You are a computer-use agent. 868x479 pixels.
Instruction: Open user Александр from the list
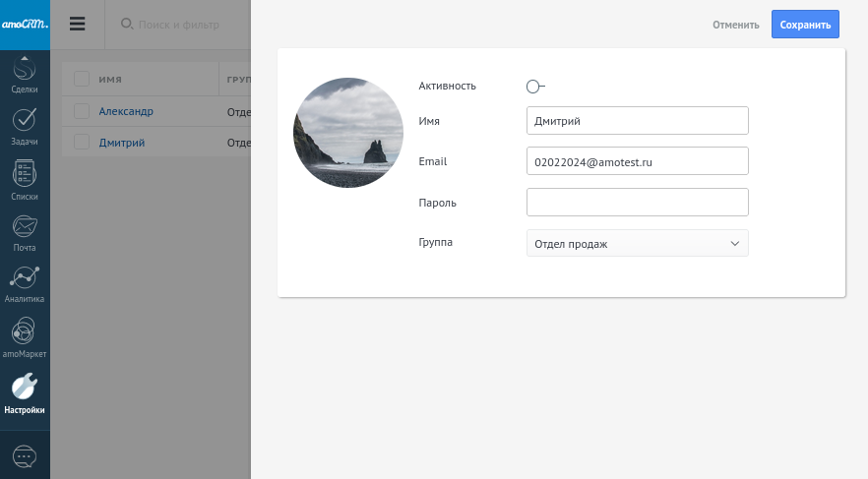[126, 111]
